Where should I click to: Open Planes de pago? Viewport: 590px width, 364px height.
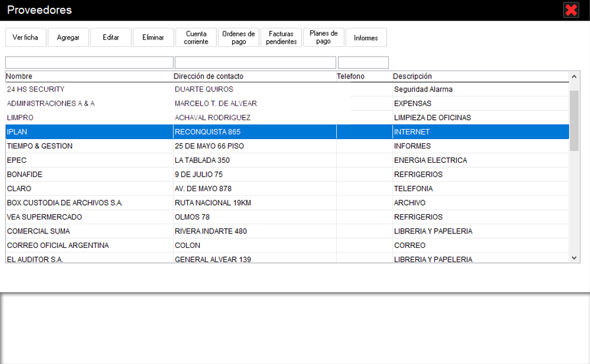pos(324,38)
